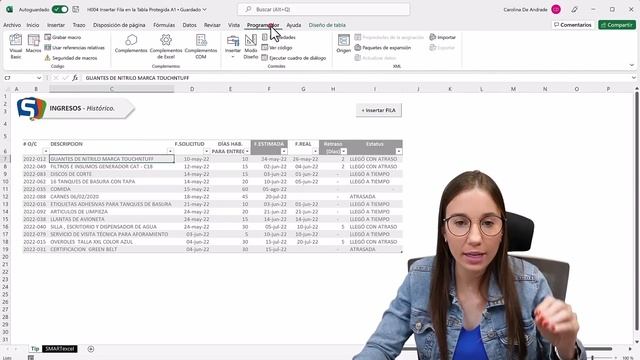This screenshot has height=360, width=640.
Task: Open the # O/C column filter dropdown
Action: click(x=45, y=151)
